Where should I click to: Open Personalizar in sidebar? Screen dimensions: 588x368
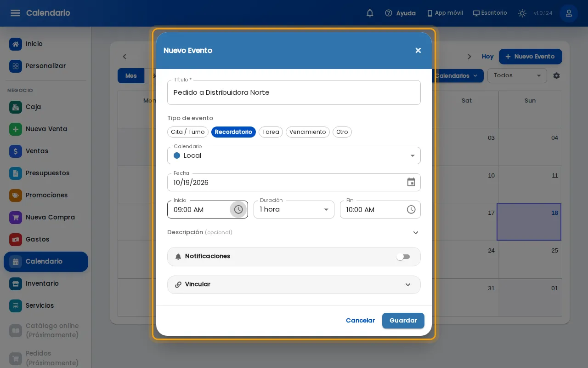pos(46,66)
